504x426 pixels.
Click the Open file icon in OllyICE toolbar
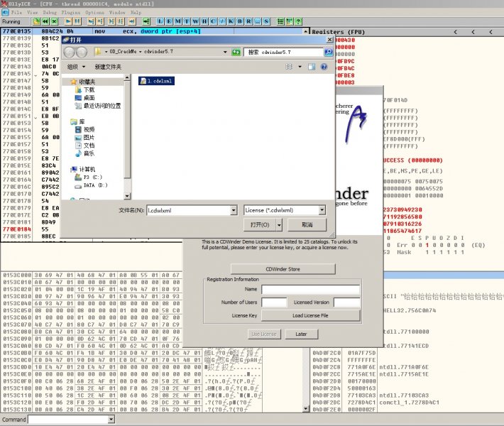(37, 21)
